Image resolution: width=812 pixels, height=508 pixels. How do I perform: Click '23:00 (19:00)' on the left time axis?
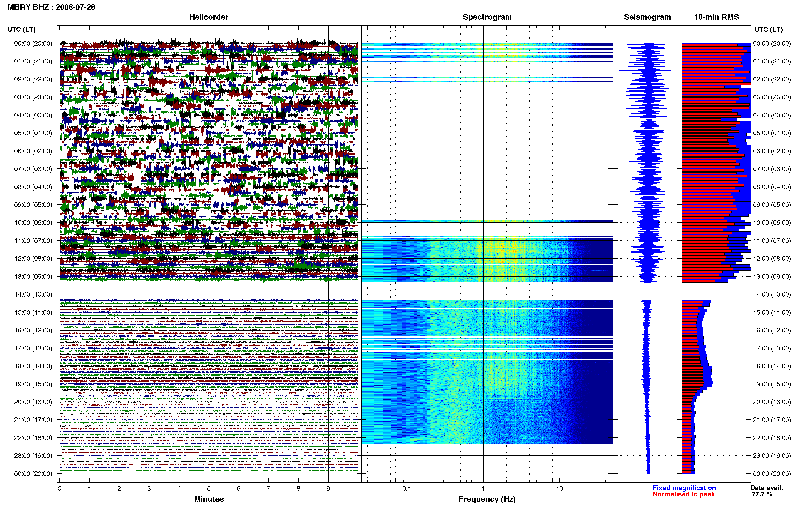(x=33, y=455)
